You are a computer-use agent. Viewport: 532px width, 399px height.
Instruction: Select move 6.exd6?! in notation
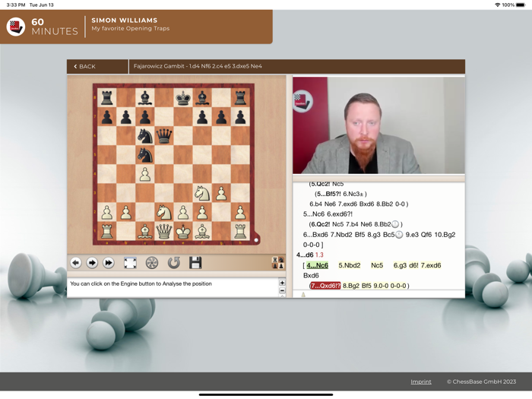tap(340, 214)
